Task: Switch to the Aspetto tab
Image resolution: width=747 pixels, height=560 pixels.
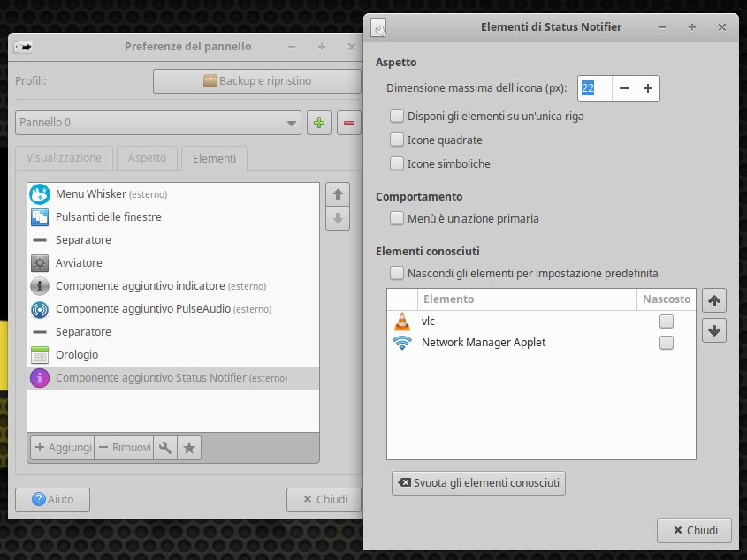Action: click(147, 158)
